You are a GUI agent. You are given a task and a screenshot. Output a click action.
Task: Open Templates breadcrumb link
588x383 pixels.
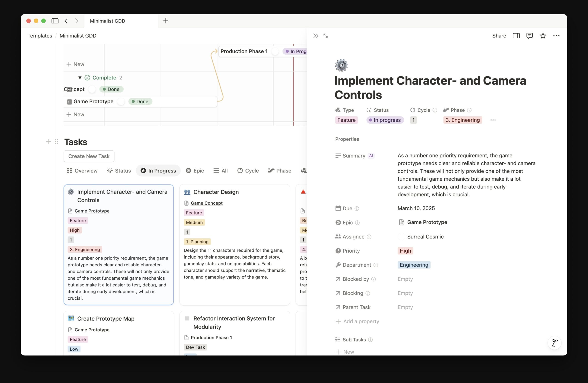point(40,36)
